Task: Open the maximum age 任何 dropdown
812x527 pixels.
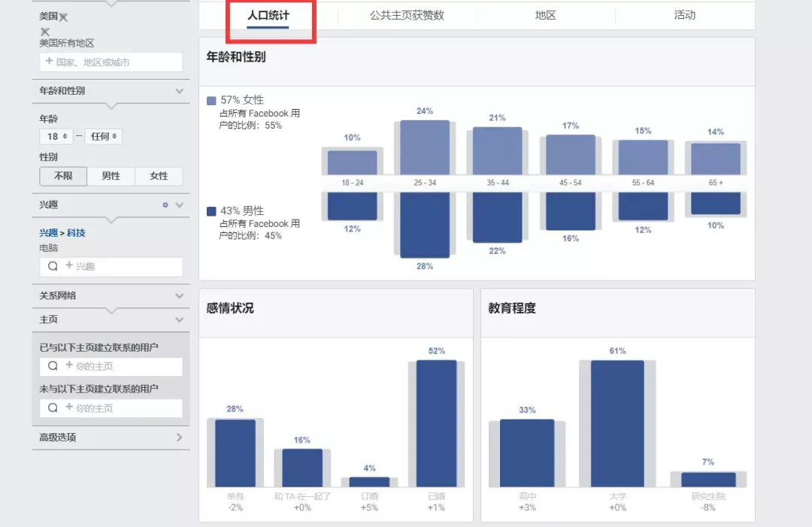Action: coord(104,136)
